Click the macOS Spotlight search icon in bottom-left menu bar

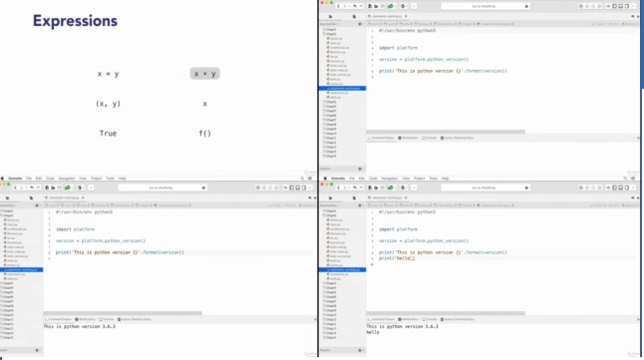[x=302, y=179]
